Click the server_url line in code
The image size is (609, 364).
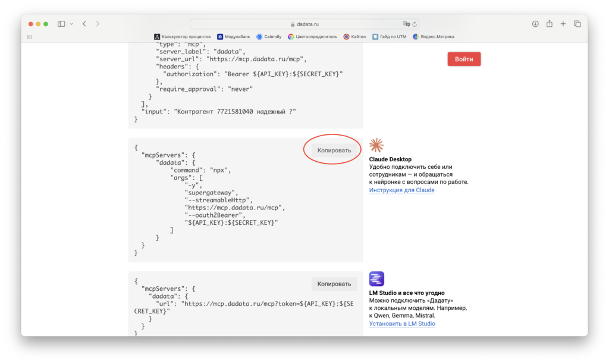coord(231,59)
